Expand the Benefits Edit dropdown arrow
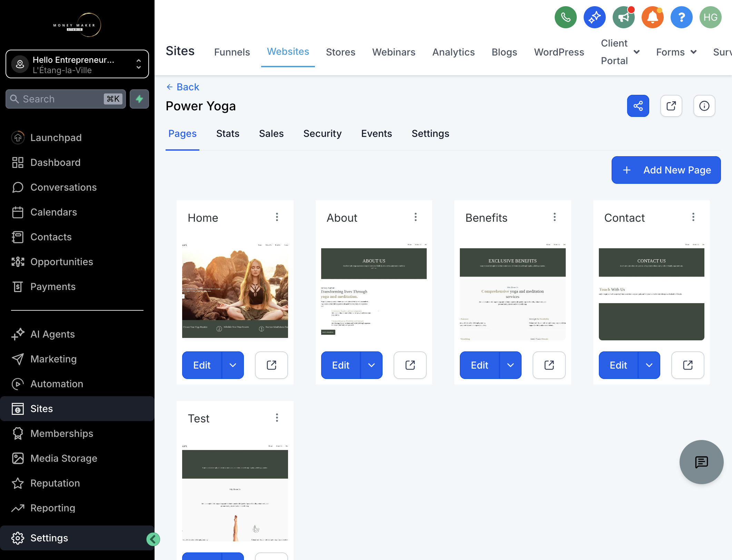Viewport: 732px width, 560px height. pyautogui.click(x=511, y=365)
